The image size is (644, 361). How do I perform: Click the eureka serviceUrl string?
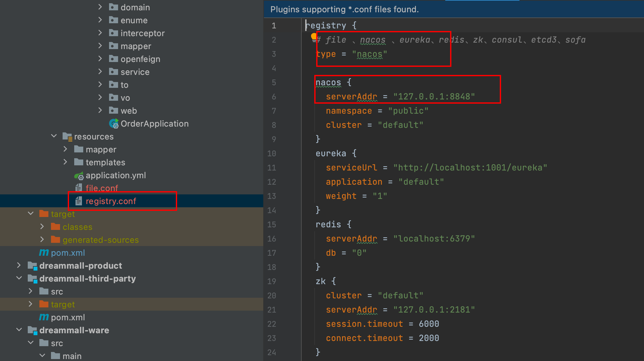point(470,168)
